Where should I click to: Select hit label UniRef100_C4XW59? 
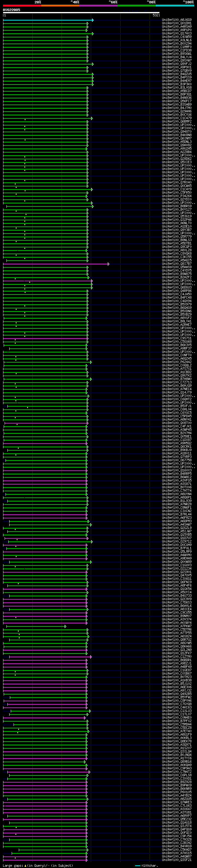point(177,37)
